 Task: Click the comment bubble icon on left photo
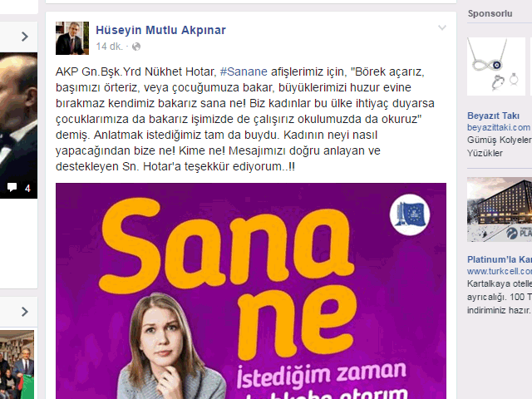[x=12, y=188]
